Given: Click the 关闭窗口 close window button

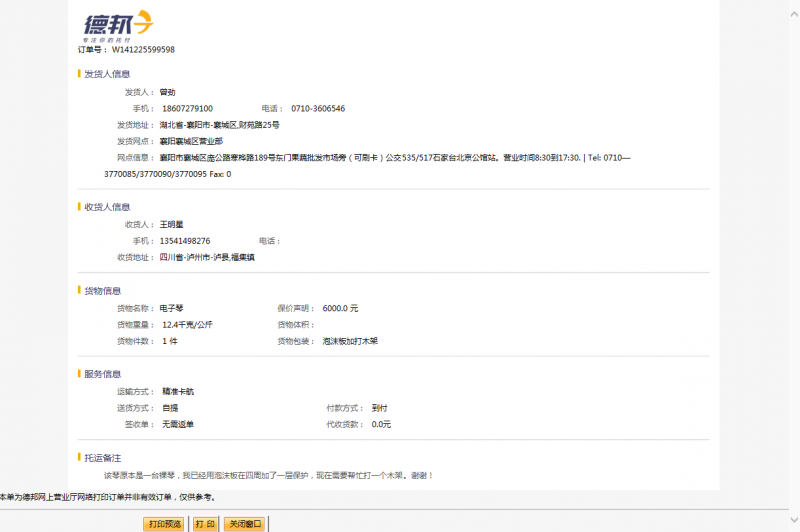Looking at the screenshot, I should (x=244, y=523).
